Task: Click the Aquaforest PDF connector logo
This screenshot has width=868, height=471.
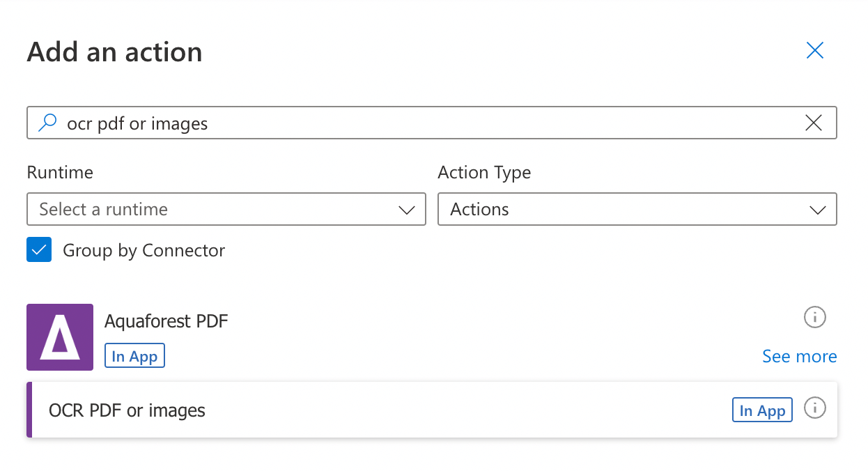Action: tap(59, 337)
